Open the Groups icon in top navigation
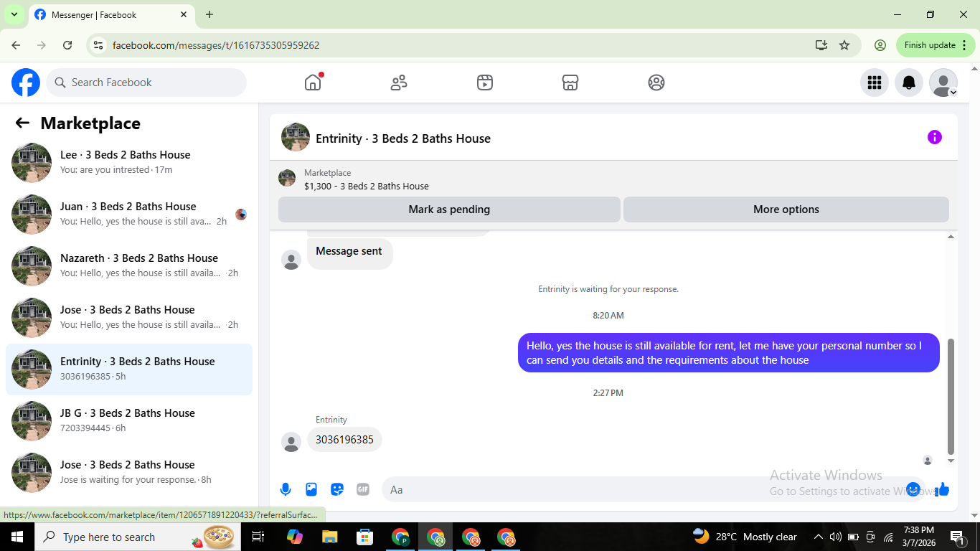This screenshot has height=551, width=980. 656,83
